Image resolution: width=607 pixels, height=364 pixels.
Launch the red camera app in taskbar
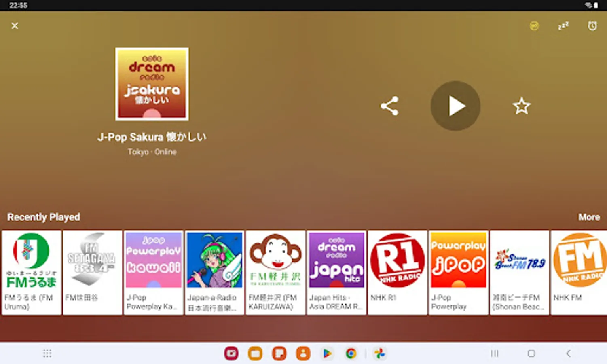[231, 353]
